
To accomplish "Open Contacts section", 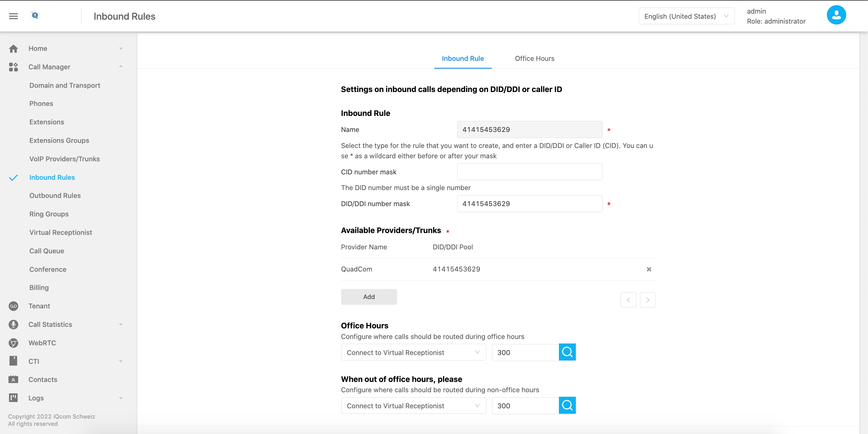I will [x=43, y=379].
